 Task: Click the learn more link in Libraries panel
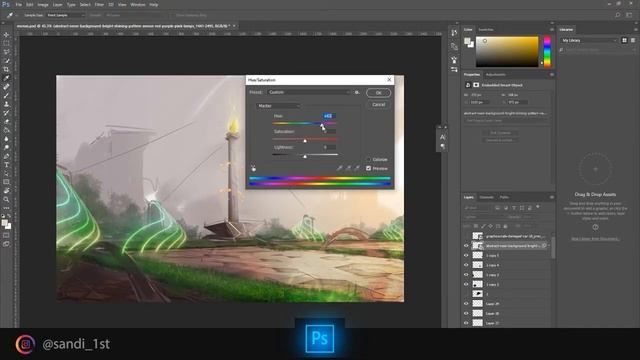click(595, 239)
